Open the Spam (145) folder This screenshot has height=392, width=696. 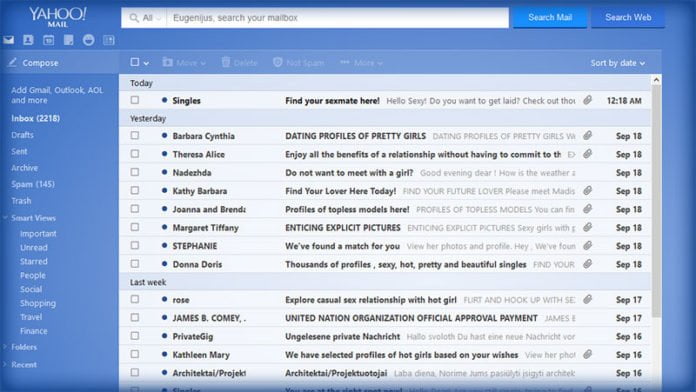click(33, 184)
